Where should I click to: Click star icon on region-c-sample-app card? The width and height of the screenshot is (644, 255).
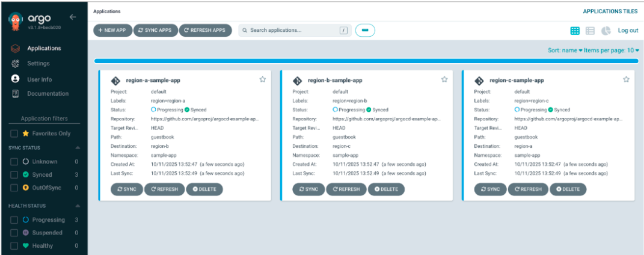point(626,79)
